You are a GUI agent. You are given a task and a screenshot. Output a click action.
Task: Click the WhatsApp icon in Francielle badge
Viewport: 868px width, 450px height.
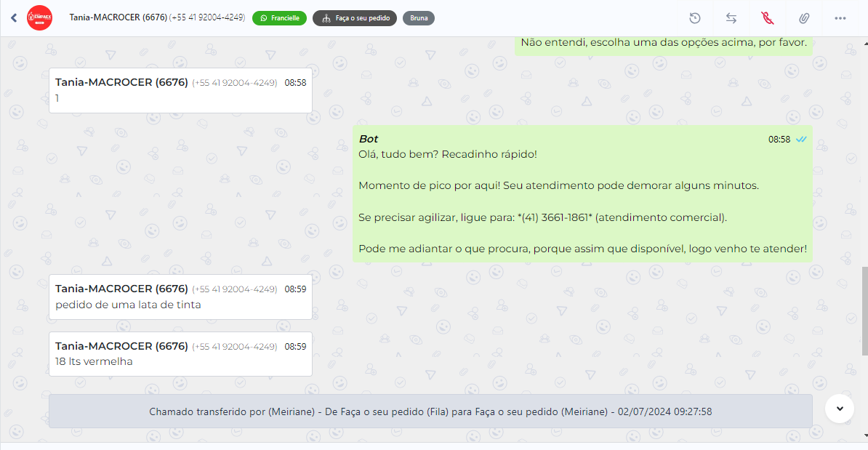coord(263,18)
